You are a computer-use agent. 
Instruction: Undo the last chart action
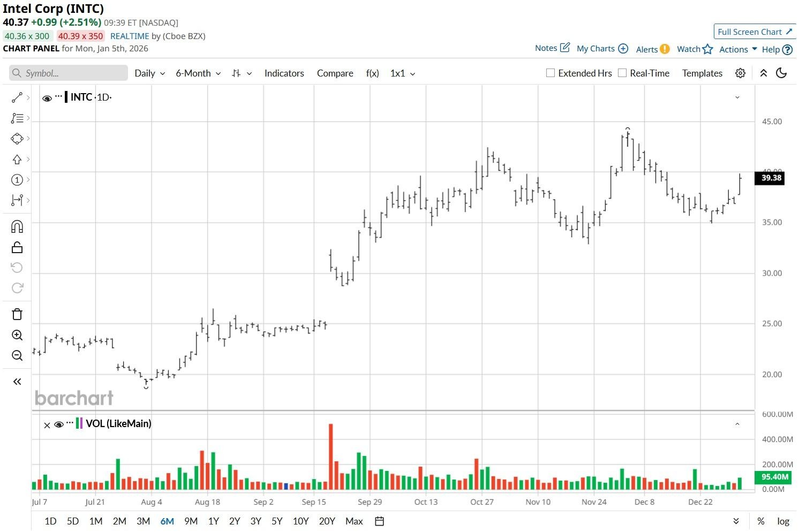click(x=17, y=268)
